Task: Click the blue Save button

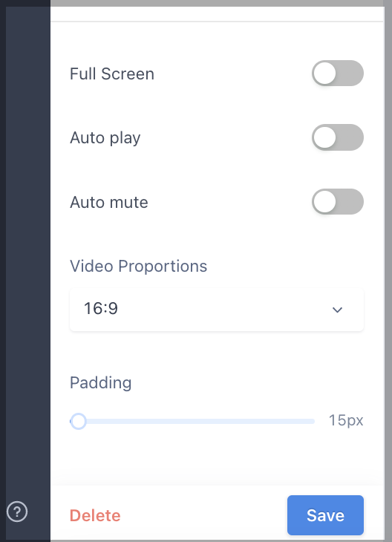Action: [325, 515]
